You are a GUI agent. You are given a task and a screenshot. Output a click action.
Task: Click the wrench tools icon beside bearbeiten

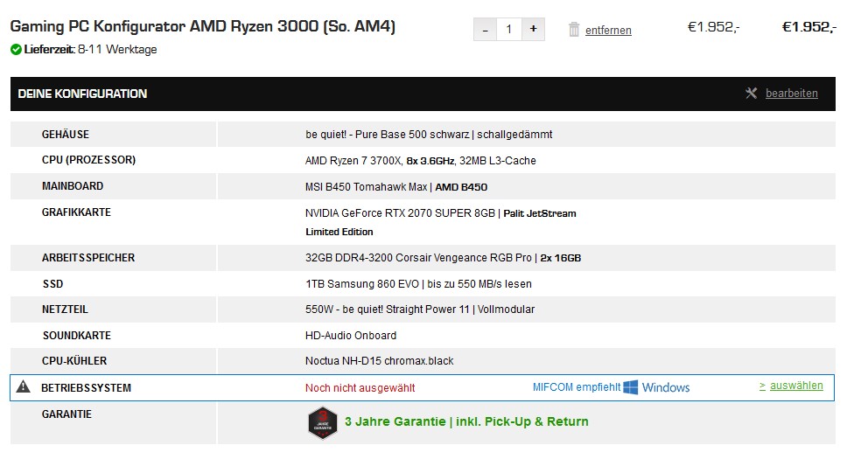(752, 93)
